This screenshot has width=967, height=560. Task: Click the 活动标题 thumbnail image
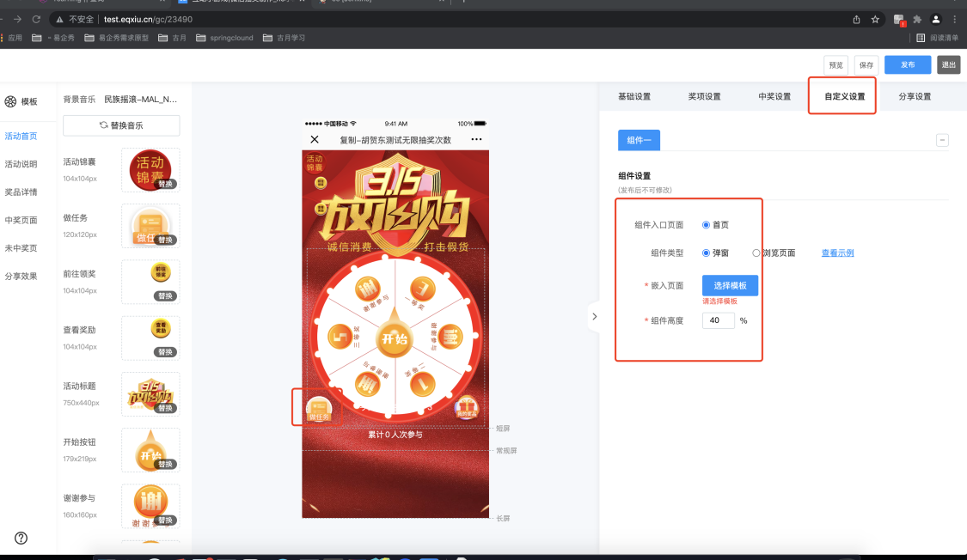point(150,394)
